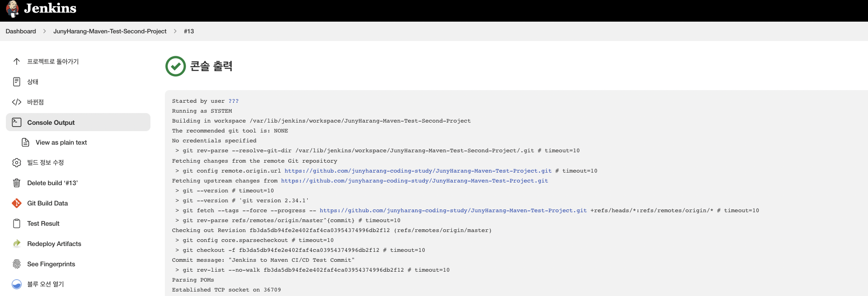Open Redeploy Artifacts
The height and width of the screenshot is (296, 868).
[x=54, y=244]
